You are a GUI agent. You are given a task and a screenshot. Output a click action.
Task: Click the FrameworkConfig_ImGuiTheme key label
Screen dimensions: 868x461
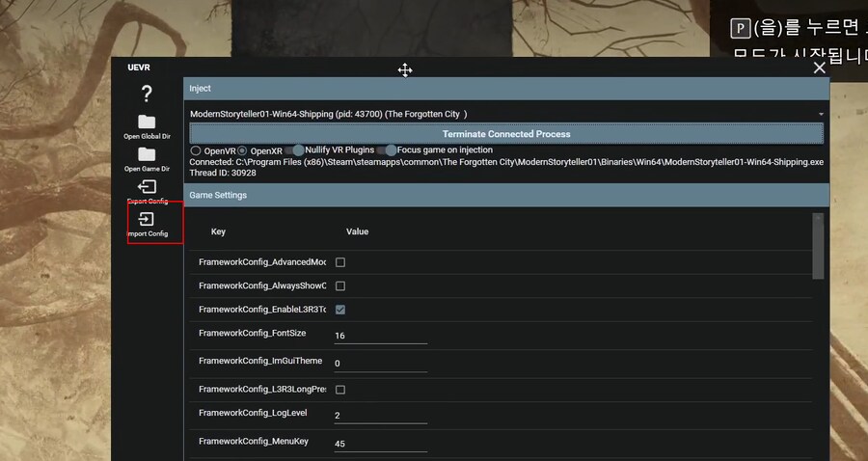tap(260, 361)
